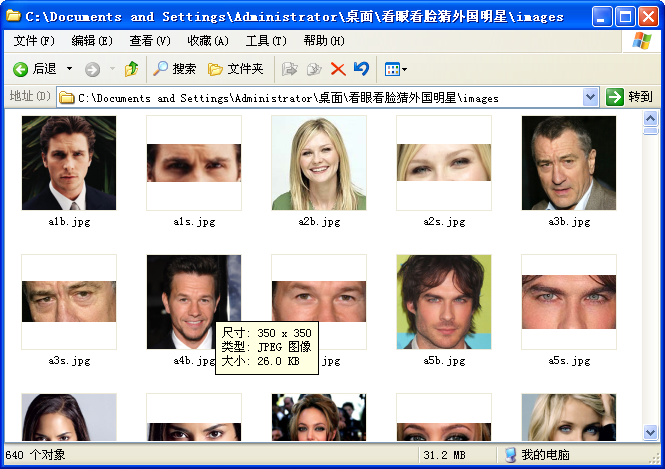Open the Forward history dropdown arrow
This screenshot has width=665, height=469.
112,69
